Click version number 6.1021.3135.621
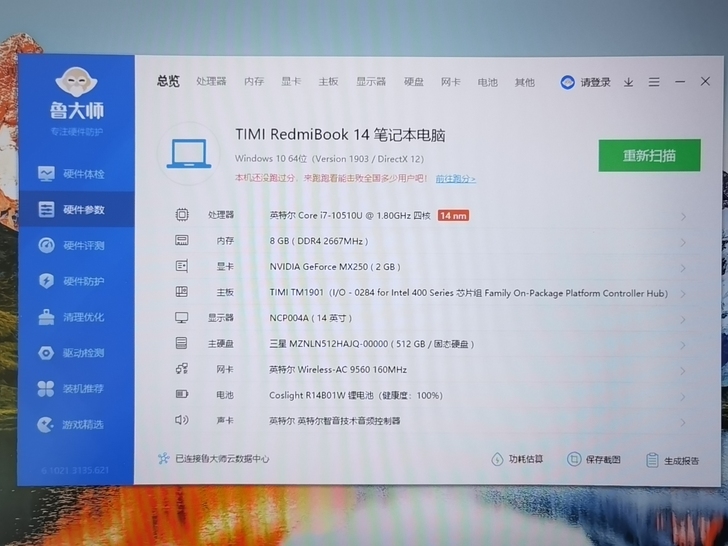Viewport: 728px width, 546px height. point(75,470)
